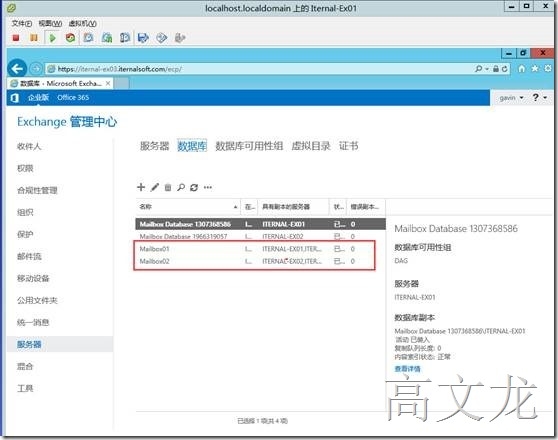Go to 收件人 in left navigation
The image size is (558, 440).
pos(29,146)
